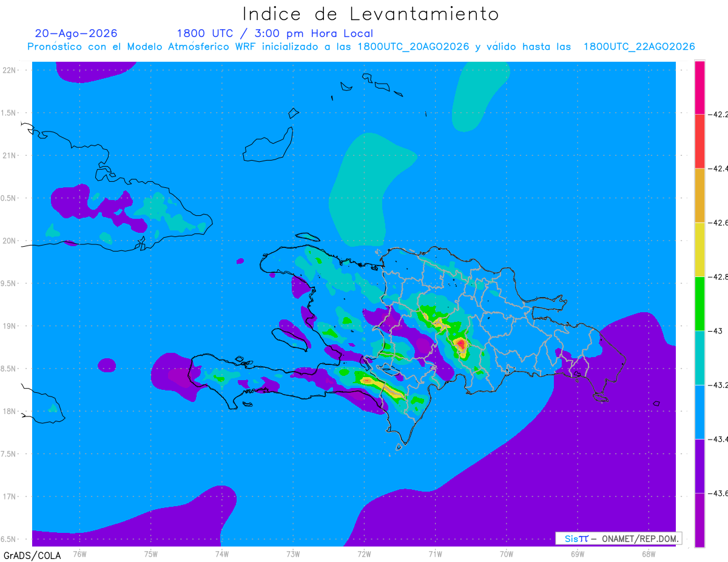Pick the pink legend color above -42.2
728x562 pixels.
pyautogui.click(x=699, y=87)
